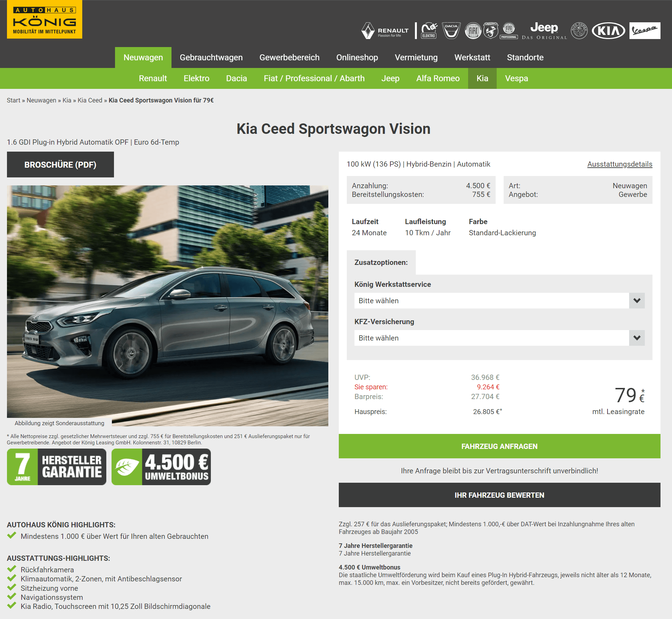Select Fiat / Professional / Abarth submenu item
This screenshot has height=619, width=672.
point(314,78)
